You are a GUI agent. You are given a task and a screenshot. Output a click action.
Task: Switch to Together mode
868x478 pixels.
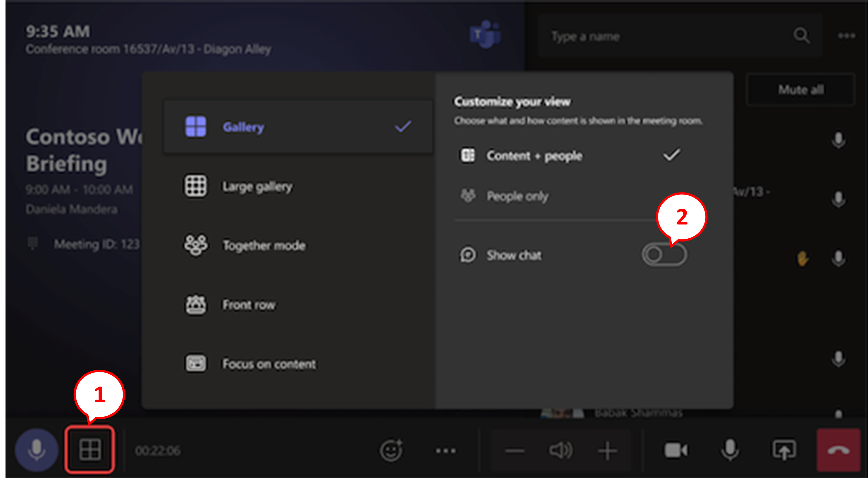264,246
